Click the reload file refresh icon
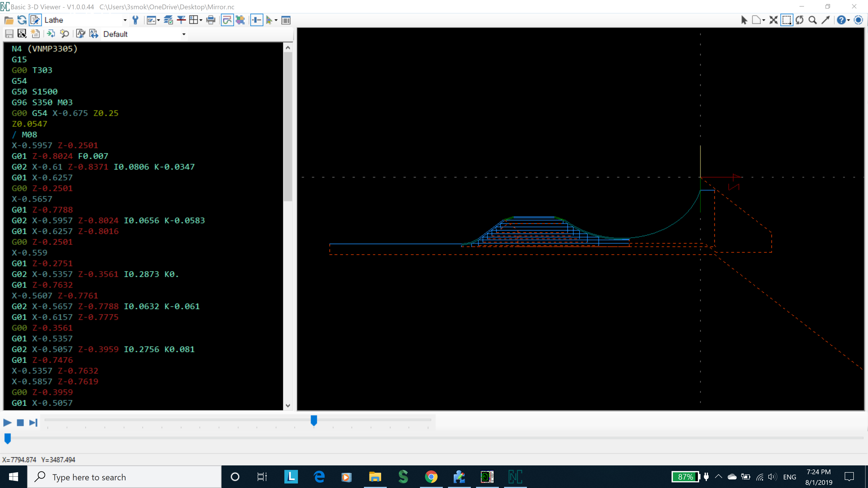This screenshot has height=488, width=868. (x=22, y=20)
